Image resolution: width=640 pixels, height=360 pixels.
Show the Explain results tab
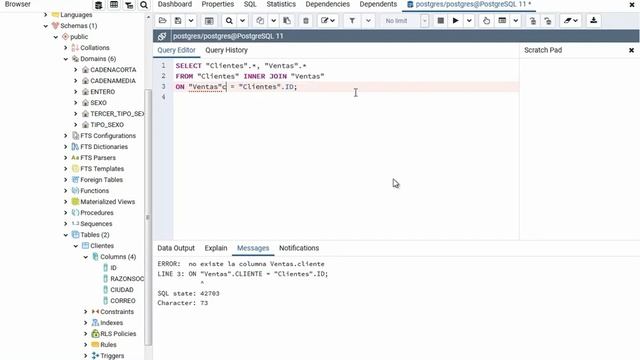(x=216, y=248)
